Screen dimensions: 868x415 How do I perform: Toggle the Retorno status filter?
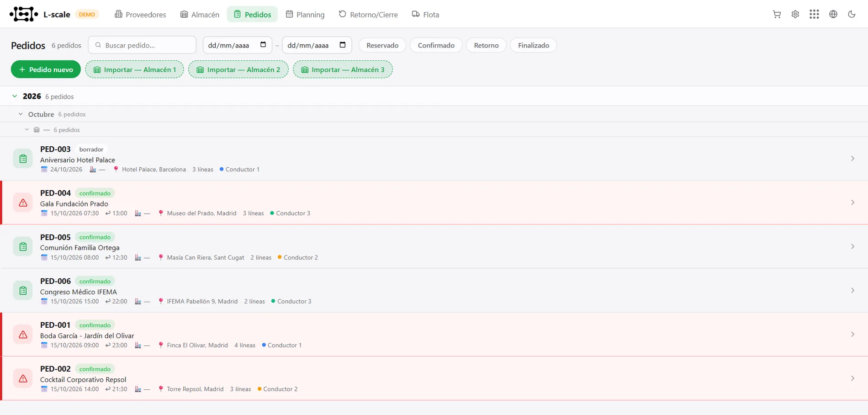click(x=486, y=45)
